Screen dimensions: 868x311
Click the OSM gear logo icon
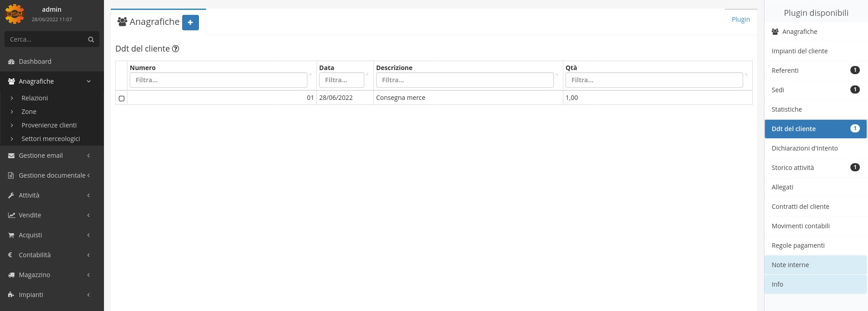coord(14,14)
